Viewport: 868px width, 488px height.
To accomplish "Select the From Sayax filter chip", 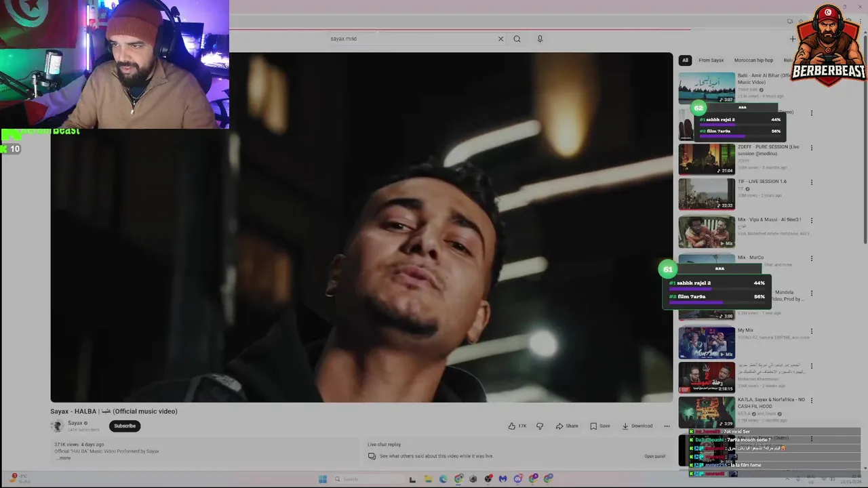I will [x=711, y=60].
